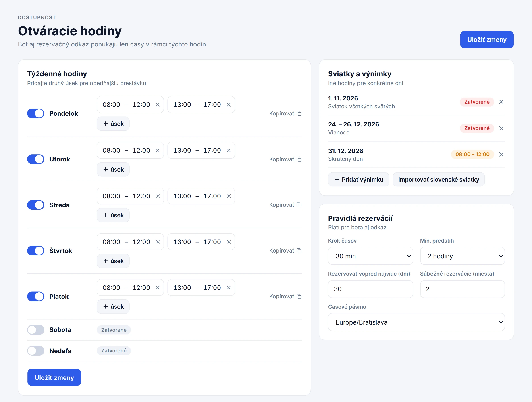Remove Streda 13:00–17:00 slot
This screenshot has height=402, width=532.
[x=229, y=196]
